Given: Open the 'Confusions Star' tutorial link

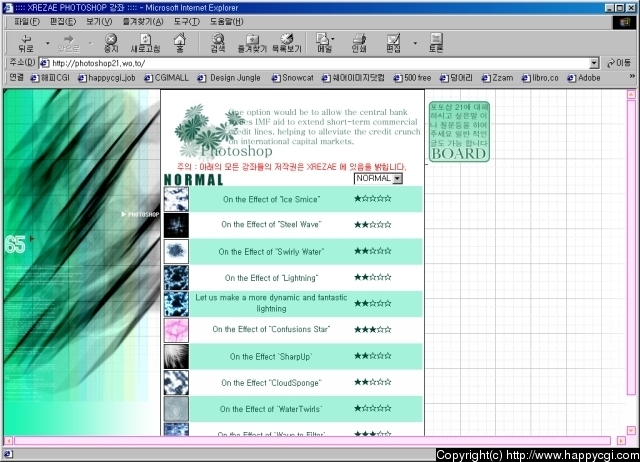Looking at the screenshot, I should (271, 329).
